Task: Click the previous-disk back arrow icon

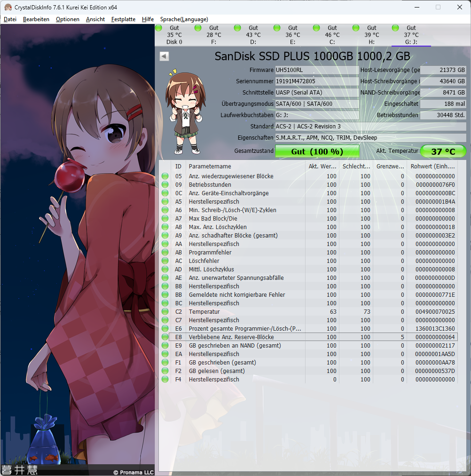Action: click(x=164, y=56)
